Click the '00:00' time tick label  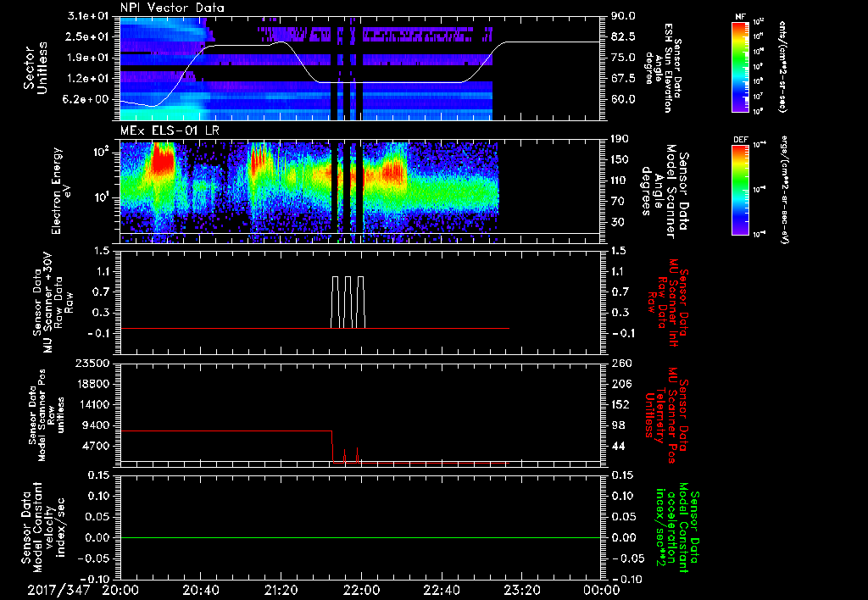602,591
